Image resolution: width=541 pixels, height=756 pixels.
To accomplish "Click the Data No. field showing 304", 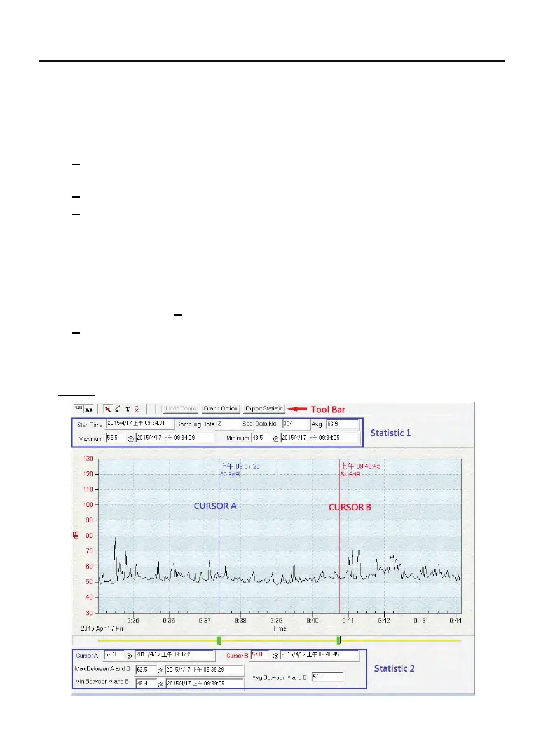I will click(x=296, y=424).
